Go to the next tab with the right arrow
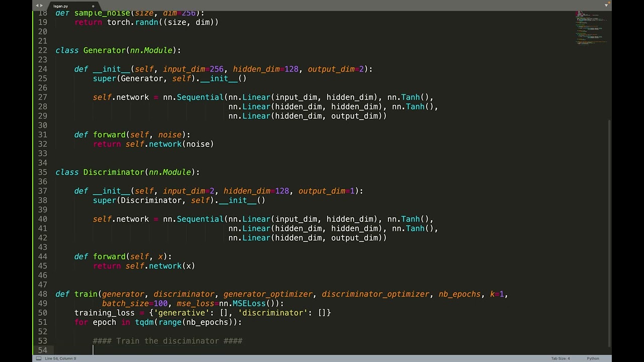The width and height of the screenshot is (644, 362). (41, 6)
